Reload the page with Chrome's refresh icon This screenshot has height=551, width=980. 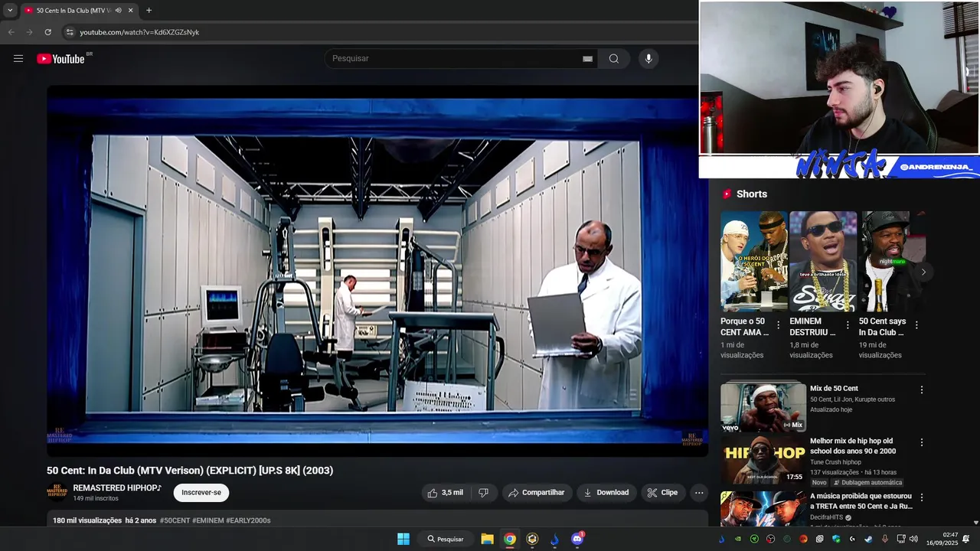click(47, 32)
